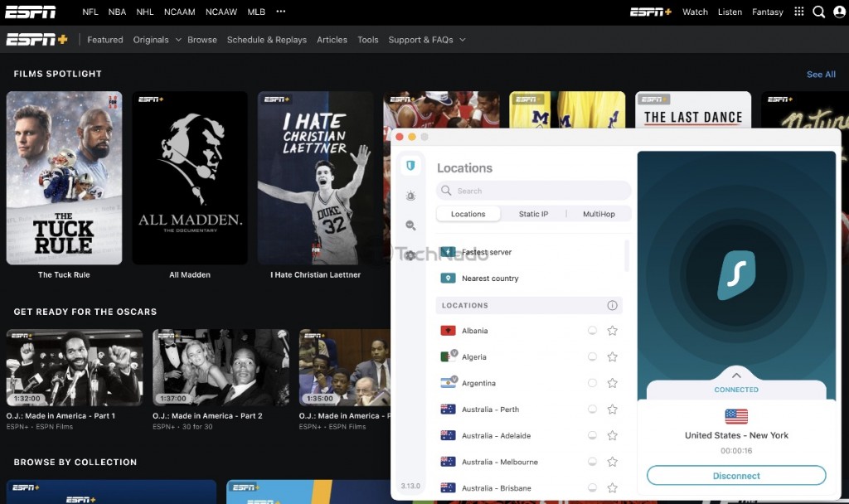Play O.J.: Made in America Part 2 thumbnail

pyautogui.click(x=221, y=367)
